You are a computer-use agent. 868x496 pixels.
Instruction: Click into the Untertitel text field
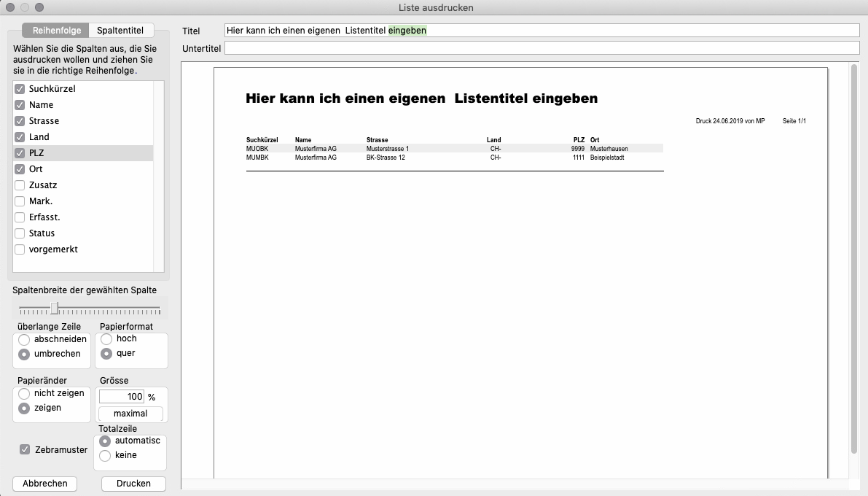[541, 48]
